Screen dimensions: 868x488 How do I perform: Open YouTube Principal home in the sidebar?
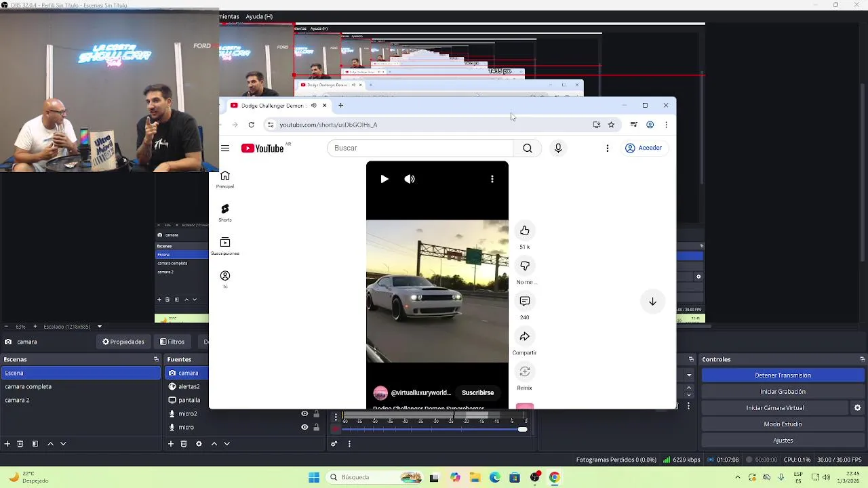coord(225,180)
